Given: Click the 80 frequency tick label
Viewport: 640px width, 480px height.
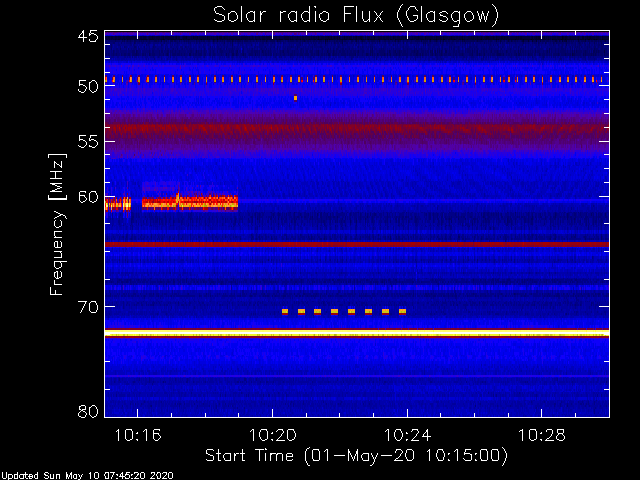Looking at the screenshot, I should pyautogui.click(x=88, y=411).
